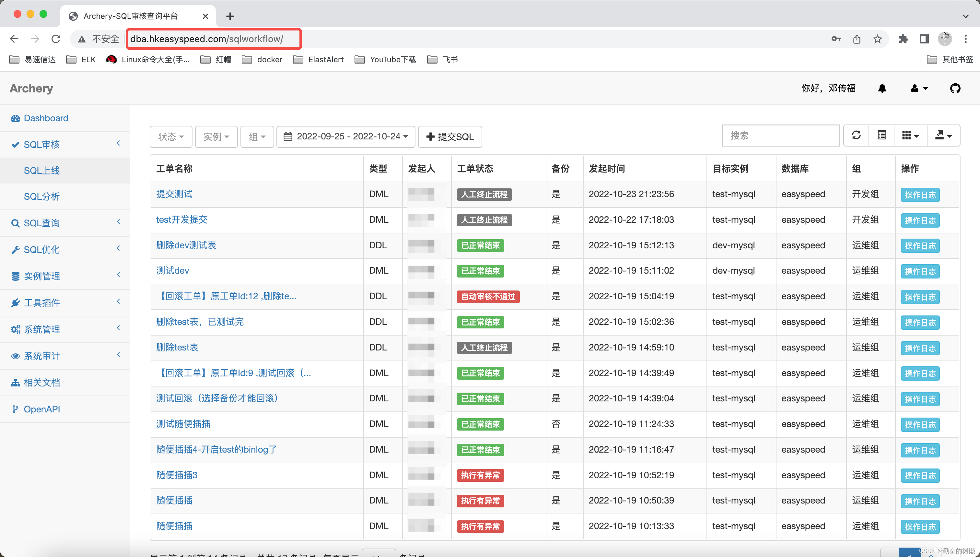Viewport: 980px width, 557px height.
Task: Open the 删除dev测试表 work order link
Action: coord(186,245)
